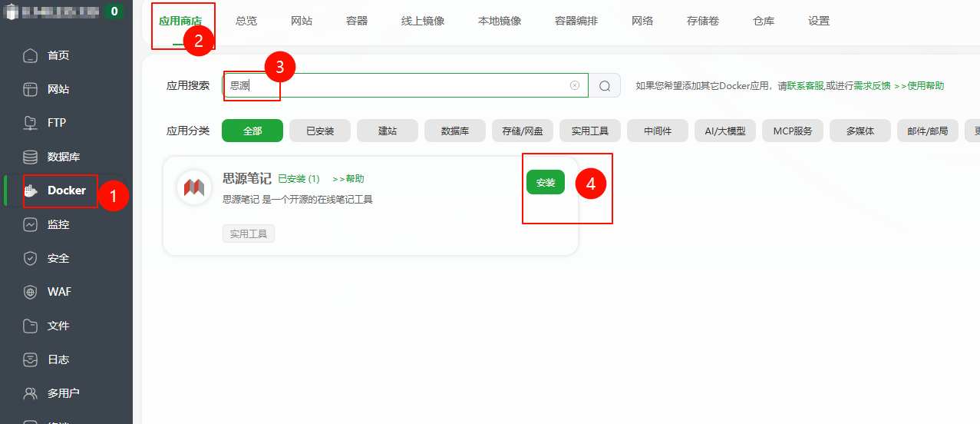Click the 已安装 (1) link
The height and width of the screenshot is (424, 980).
point(299,179)
